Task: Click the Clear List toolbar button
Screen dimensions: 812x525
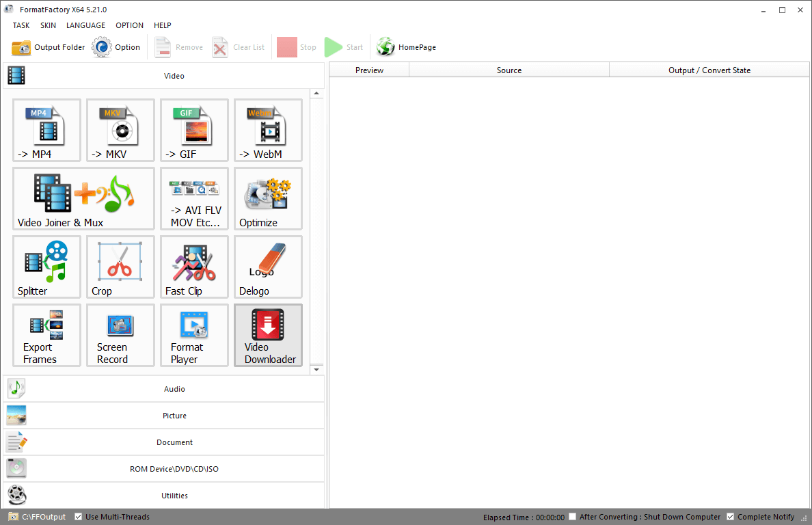Action: click(239, 47)
